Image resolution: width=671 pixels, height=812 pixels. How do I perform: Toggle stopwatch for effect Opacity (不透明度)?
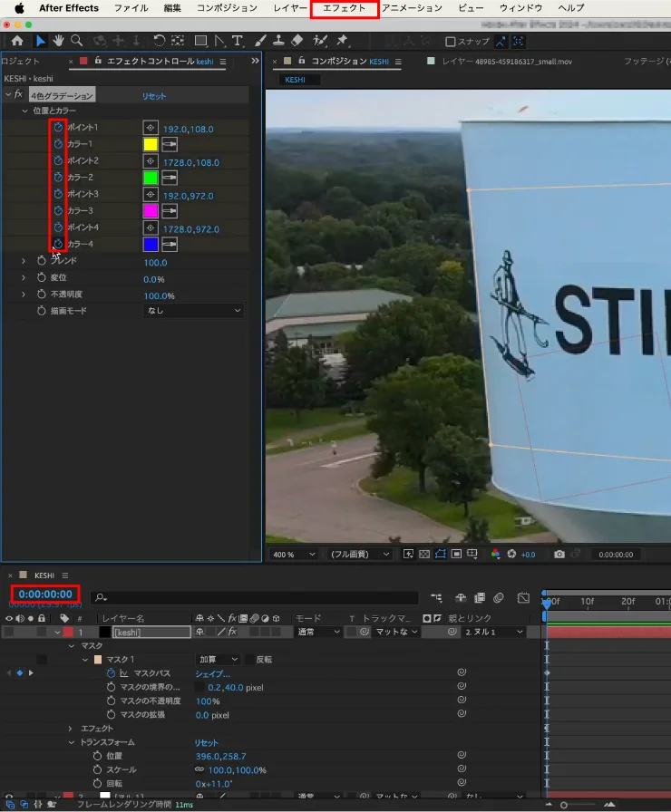click(42, 295)
